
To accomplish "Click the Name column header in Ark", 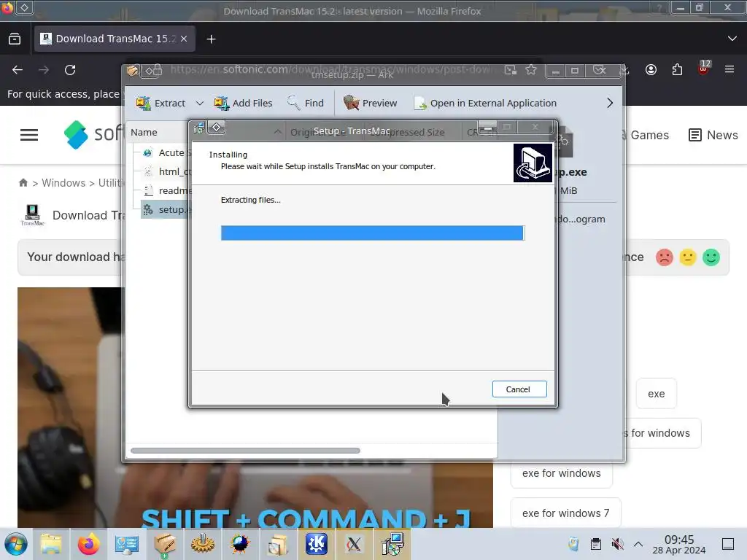I will point(144,133).
